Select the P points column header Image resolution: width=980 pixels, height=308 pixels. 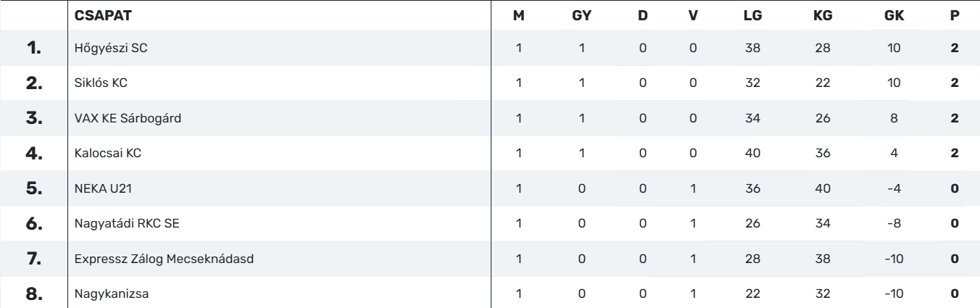(955, 14)
